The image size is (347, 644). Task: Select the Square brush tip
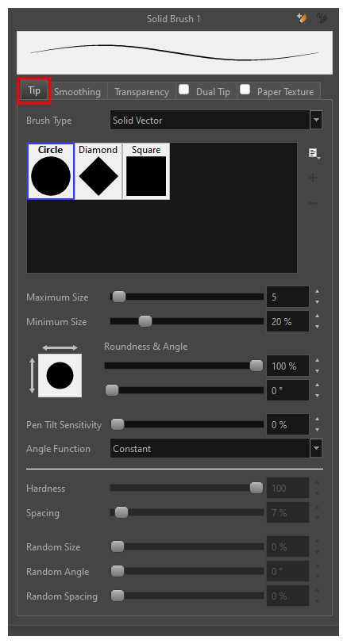click(146, 171)
